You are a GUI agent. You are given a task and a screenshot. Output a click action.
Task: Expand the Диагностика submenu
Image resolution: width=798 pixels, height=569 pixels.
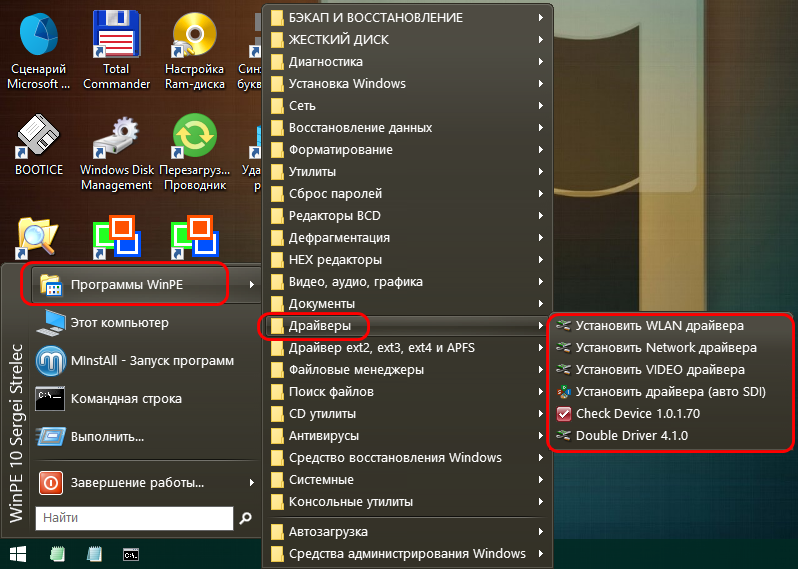[407, 62]
